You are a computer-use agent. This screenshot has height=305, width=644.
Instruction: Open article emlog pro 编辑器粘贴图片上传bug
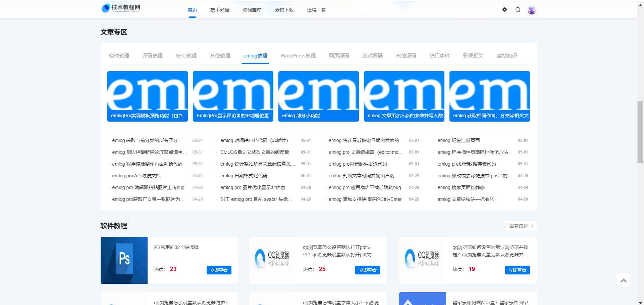click(148, 187)
